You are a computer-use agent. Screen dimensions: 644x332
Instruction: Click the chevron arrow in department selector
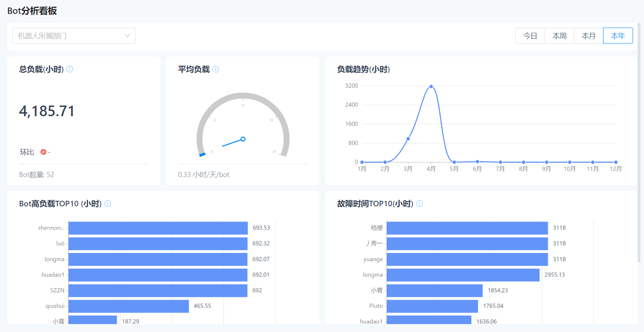click(x=127, y=36)
